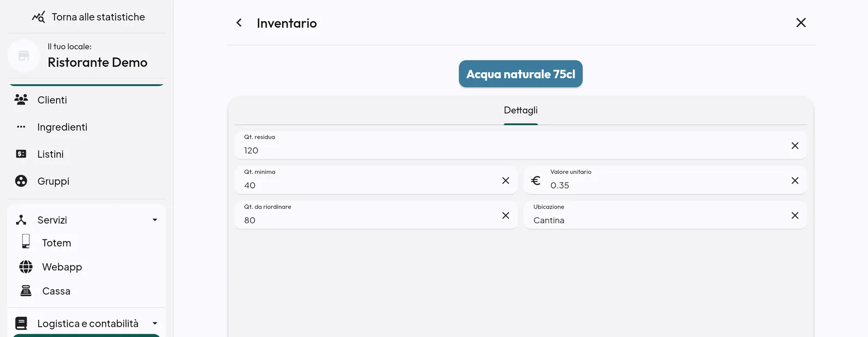Click the Acqua naturale 75cl button
This screenshot has height=337, width=868.
[521, 74]
